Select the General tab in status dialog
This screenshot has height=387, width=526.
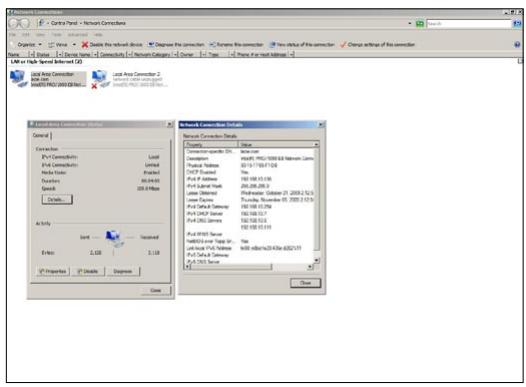(x=41, y=135)
